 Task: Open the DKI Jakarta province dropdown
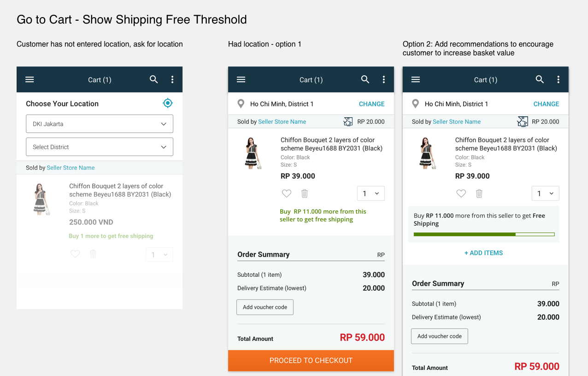pos(100,124)
